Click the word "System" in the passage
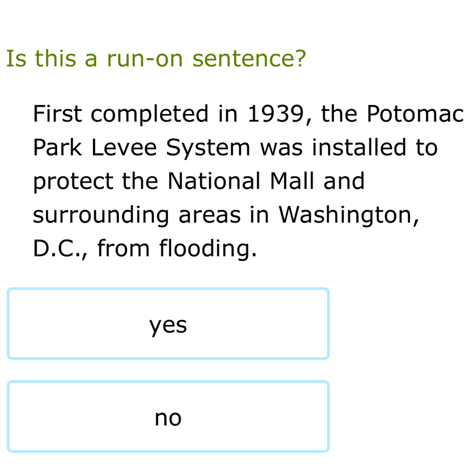 [208, 148]
